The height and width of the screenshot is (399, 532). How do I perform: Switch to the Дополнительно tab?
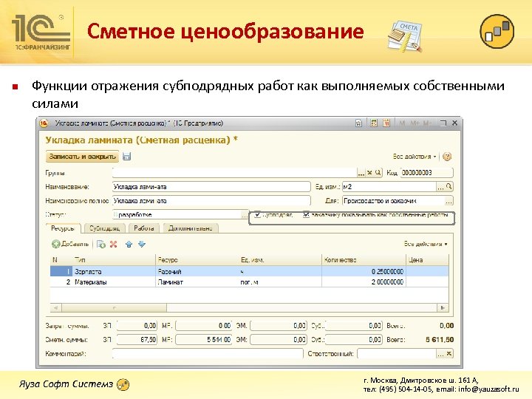coord(191,228)
